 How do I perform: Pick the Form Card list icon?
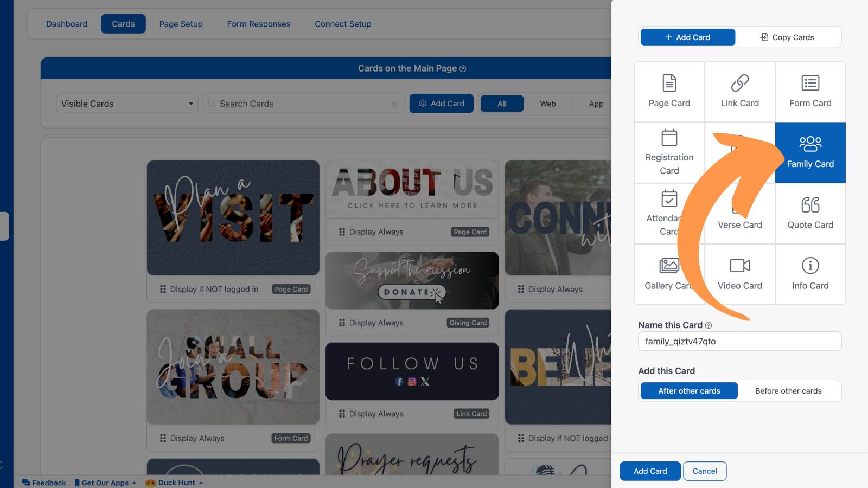coord(810,83)
